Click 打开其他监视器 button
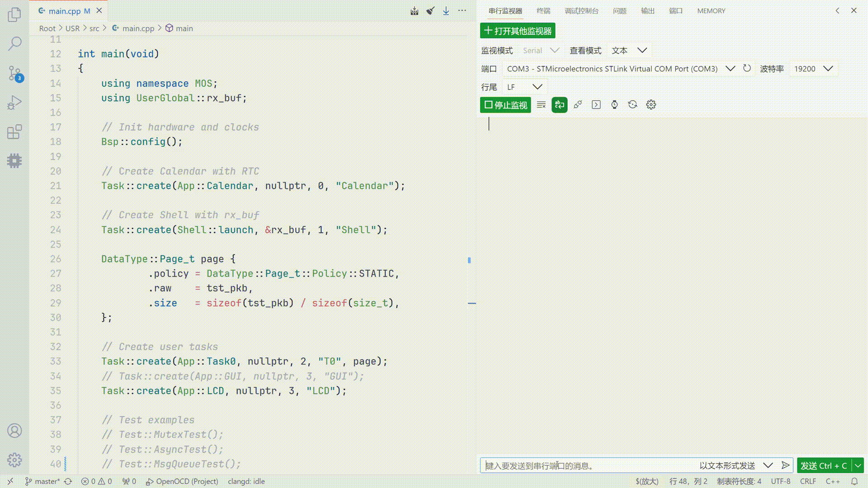This screenshot has width=868, height=488. coord(518,31)
